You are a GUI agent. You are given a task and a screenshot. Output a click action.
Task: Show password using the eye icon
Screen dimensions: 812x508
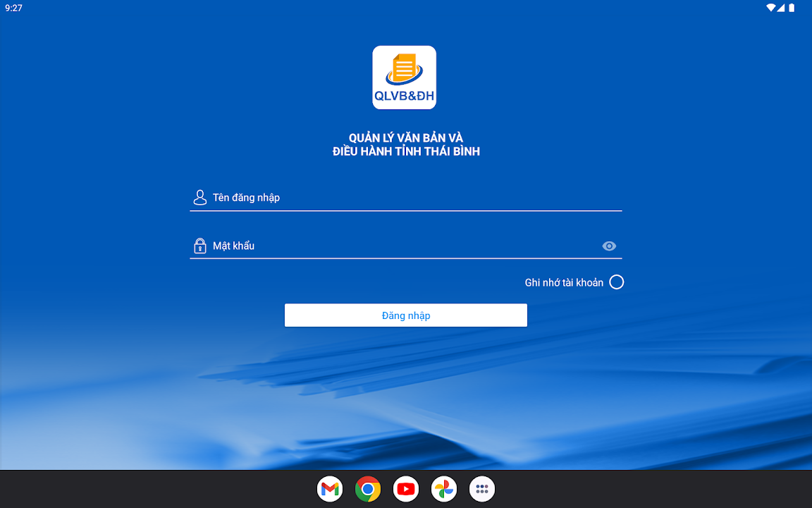click(x=609, y=246)
